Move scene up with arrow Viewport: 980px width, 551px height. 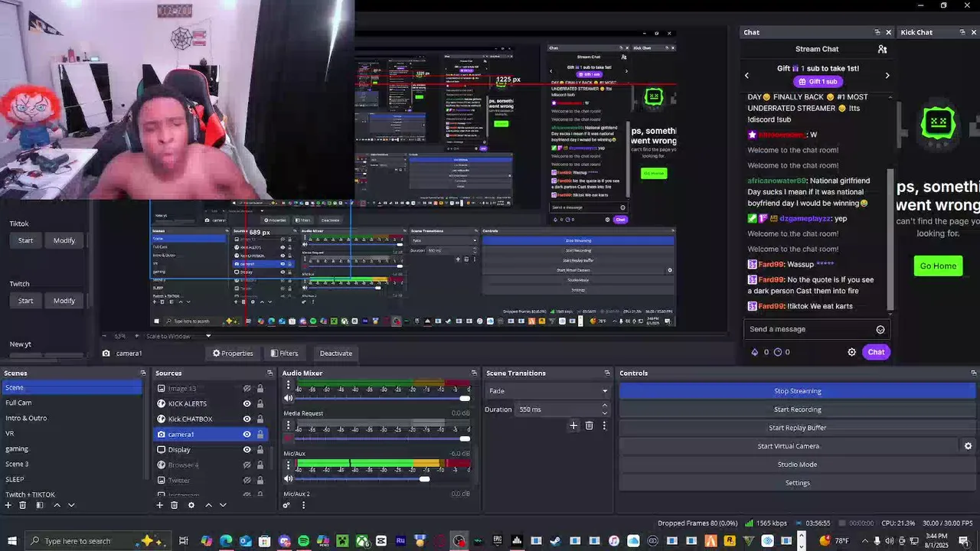[x=57, y=505]
